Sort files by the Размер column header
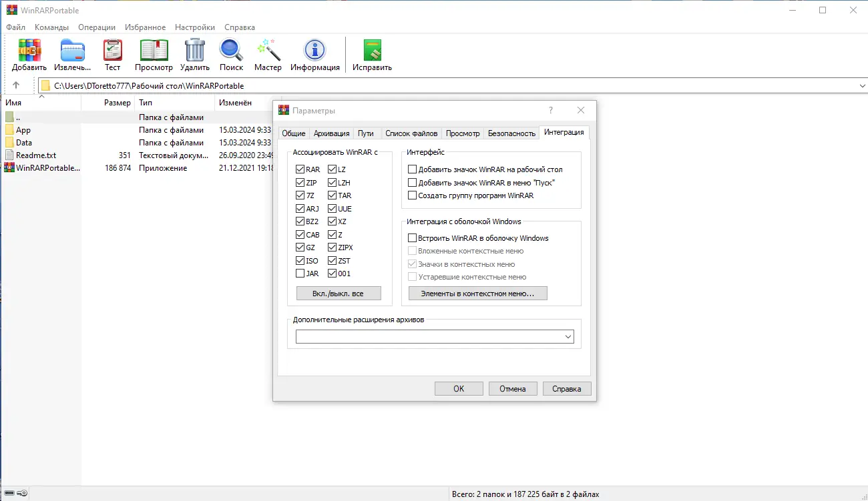Viewport: 868px width, 501px height. click(107, 103)
